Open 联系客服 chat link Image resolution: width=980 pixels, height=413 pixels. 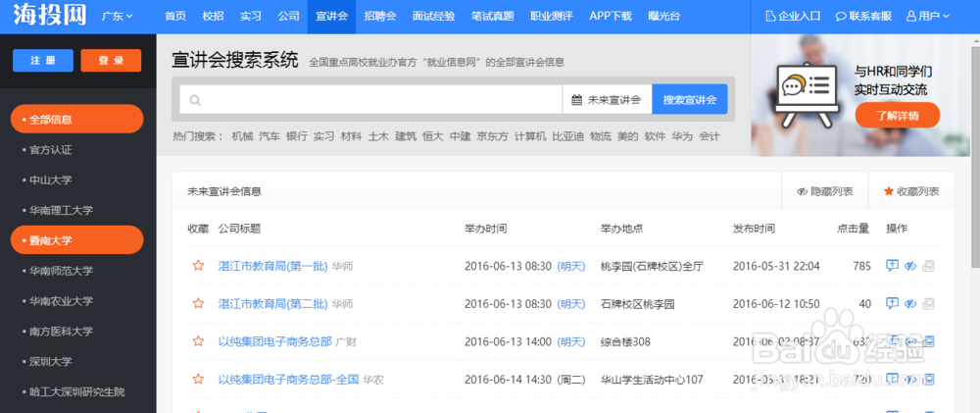point(863,17)
